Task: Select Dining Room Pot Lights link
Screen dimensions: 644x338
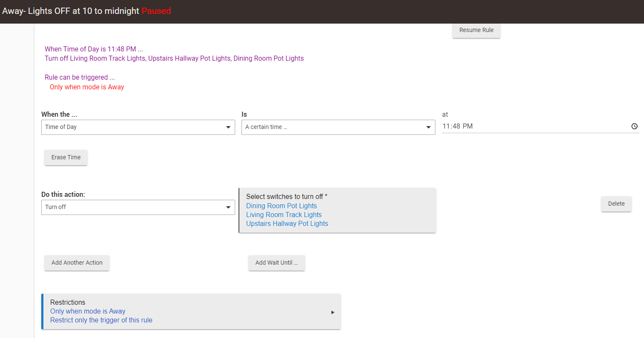Action: [282, 206]
